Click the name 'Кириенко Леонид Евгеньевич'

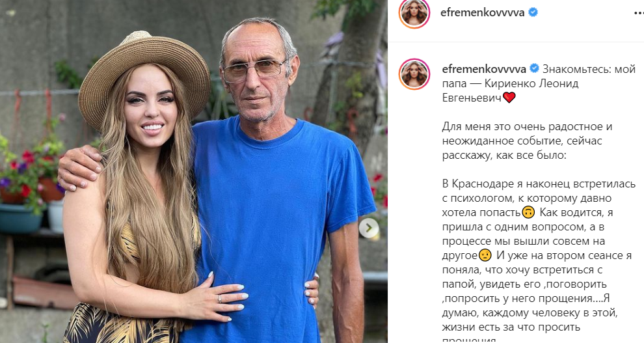[510, 90]
